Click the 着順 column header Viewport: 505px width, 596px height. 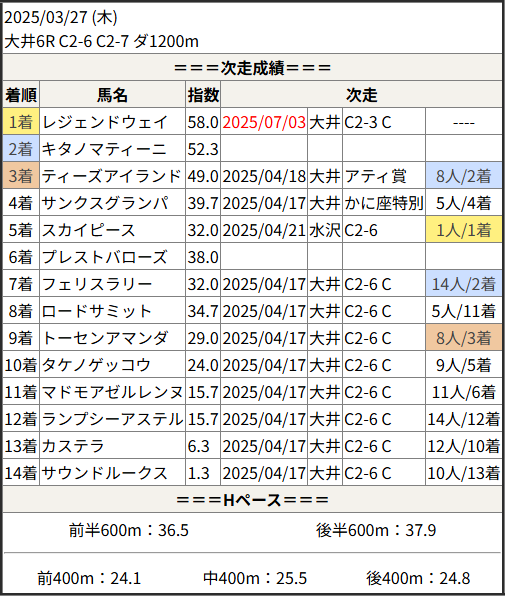21,95
